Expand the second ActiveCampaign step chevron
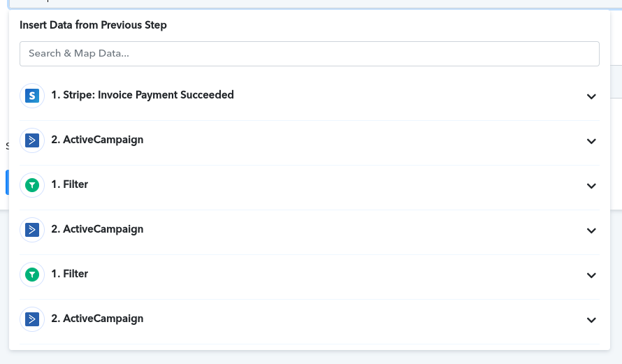Viewport: 622px width, 364px height. 591,231
